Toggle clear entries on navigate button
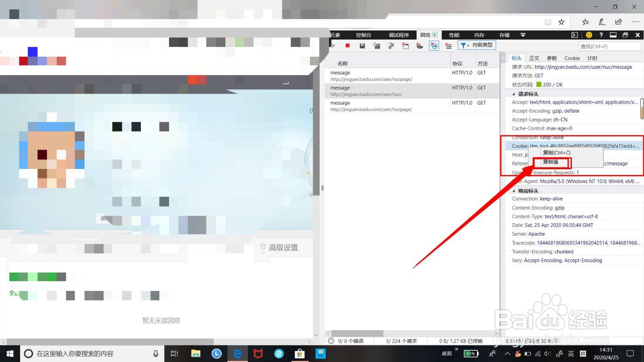 (434, 46)
